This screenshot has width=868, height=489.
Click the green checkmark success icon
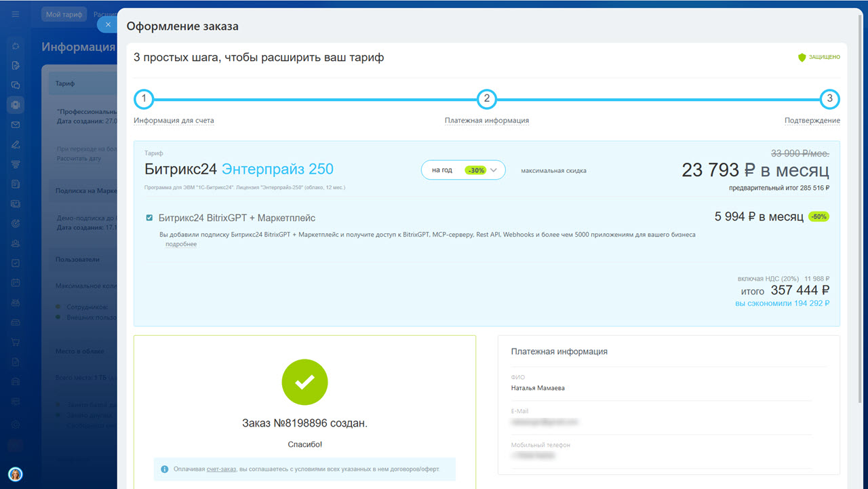point(304,383)
